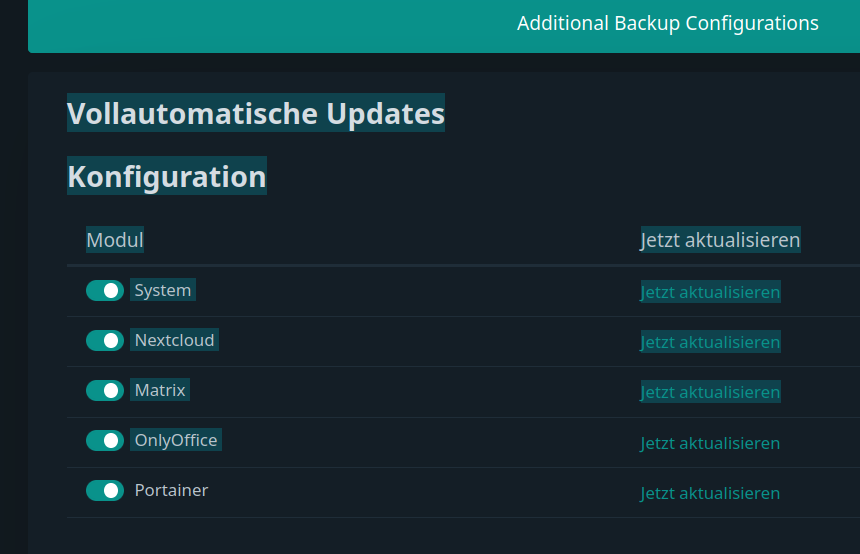Viewport: 860px width, 554px height.
Task: Expand the Additional Backup Configurations bar
Action: [x=667, y=23]
